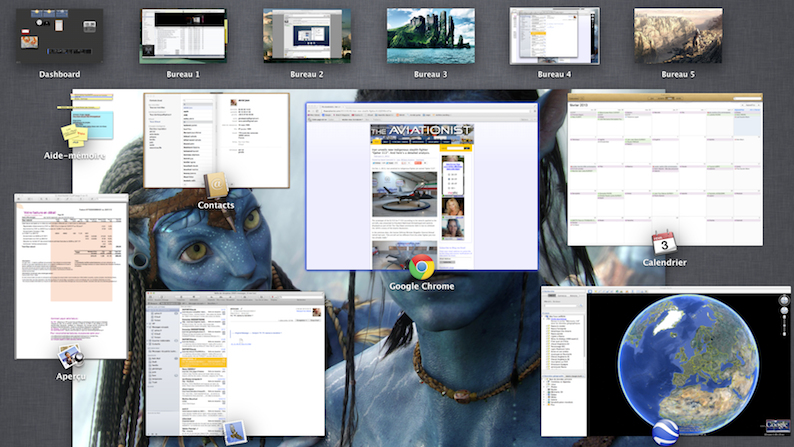Select the Calendrier month grid window

point(665,170)
